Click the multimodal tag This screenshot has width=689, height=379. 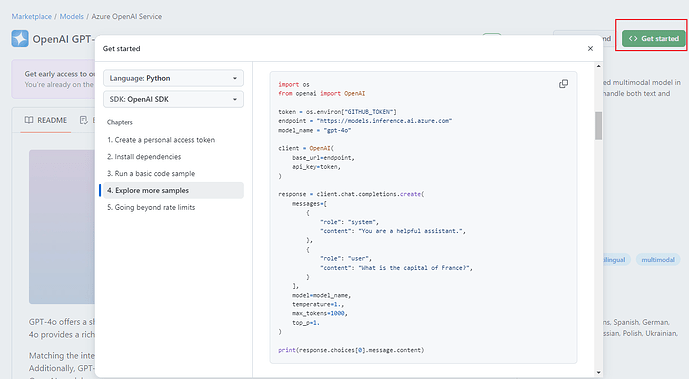point(658,260)
